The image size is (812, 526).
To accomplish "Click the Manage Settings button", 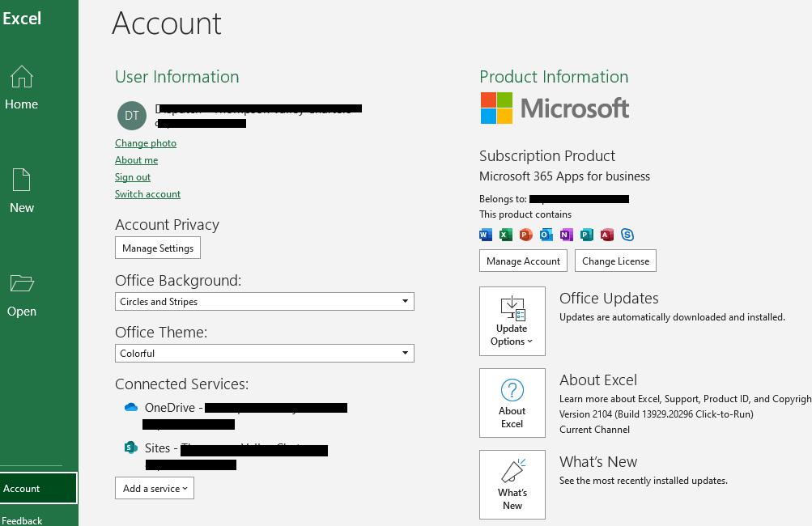I will point(157,248).
